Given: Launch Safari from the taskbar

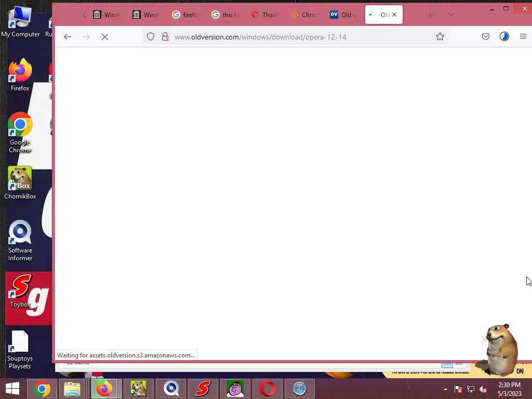Looking at the screenshot, I should (x=300, y=389).
